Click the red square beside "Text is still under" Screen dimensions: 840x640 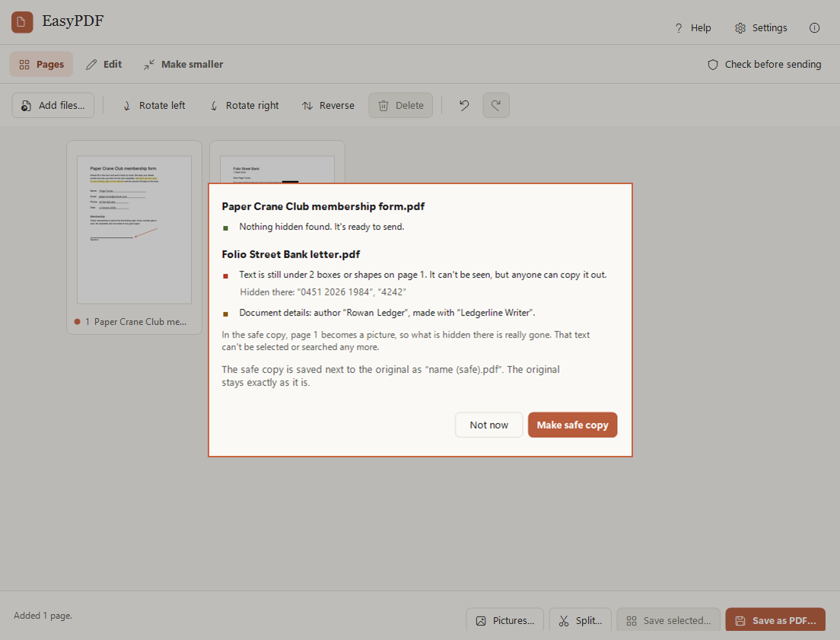pyautogui.click(x=225, y=276)
